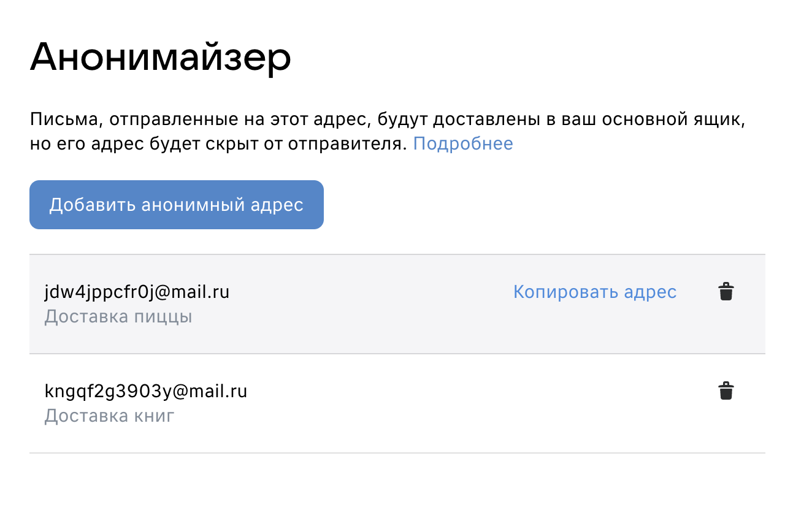This screenshot has height=510, width=812.
Task: Click the description text starting with Письма, отправленные
Action: (x=387, y=131)
